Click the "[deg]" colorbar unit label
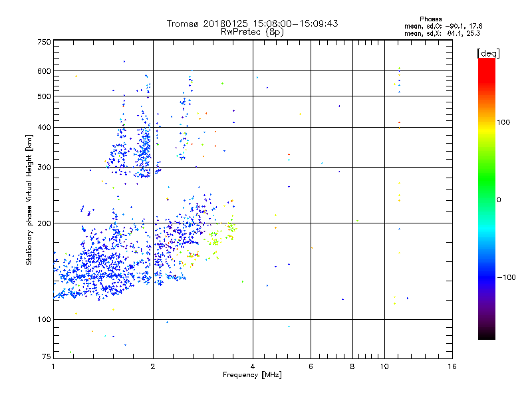Image resolution: width=532 pixels, height=399 pixels. [488, 53]
